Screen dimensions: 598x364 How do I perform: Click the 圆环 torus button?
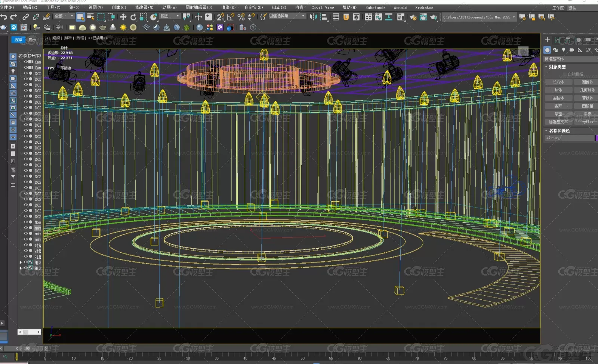pos(558,106)
